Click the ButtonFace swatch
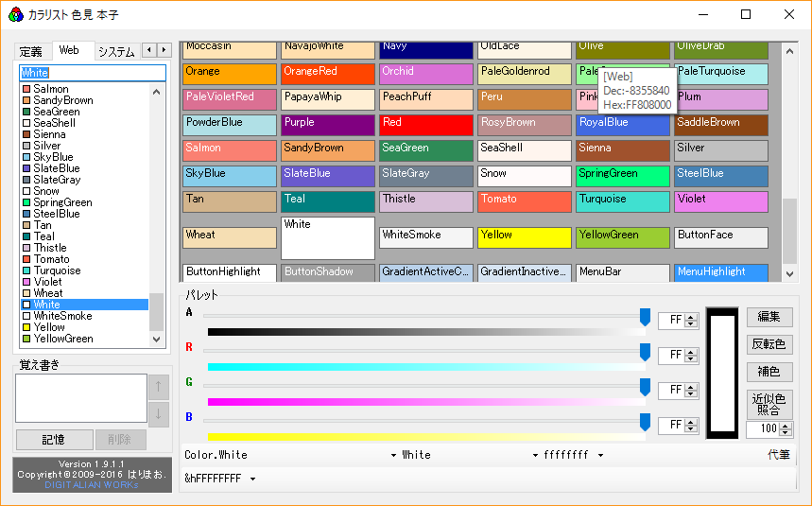The height and width of the screenshot is (506, 812). pos(721,237)
